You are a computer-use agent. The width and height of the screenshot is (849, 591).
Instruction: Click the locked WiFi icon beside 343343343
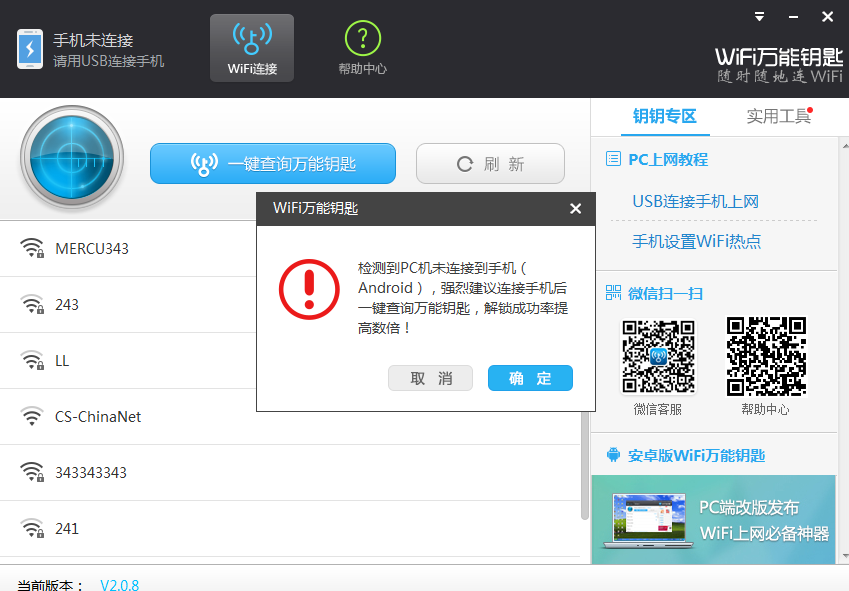32,472
